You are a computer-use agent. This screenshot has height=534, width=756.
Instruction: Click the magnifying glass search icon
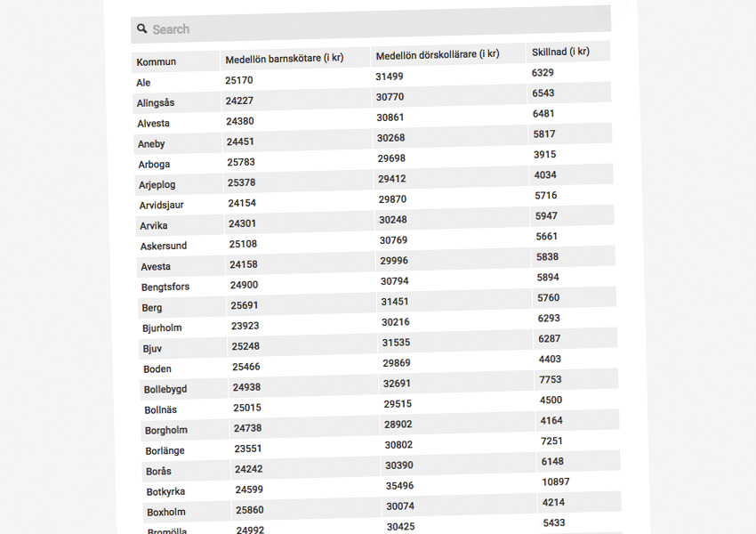coord(142,28)
